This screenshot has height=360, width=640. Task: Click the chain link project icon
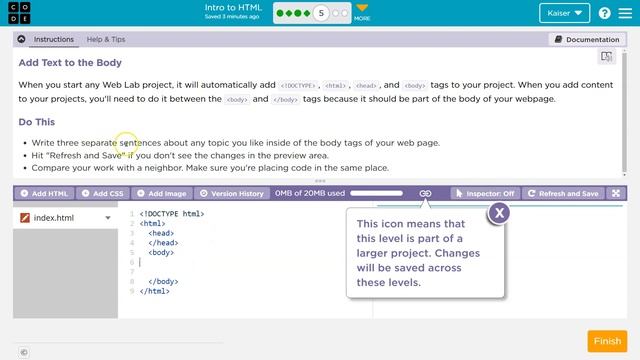point(425,193)
